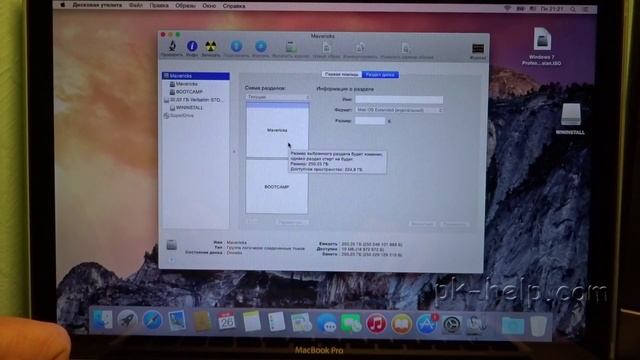Select the Verbatim STO flash drive in sidebar

(193, 100)
